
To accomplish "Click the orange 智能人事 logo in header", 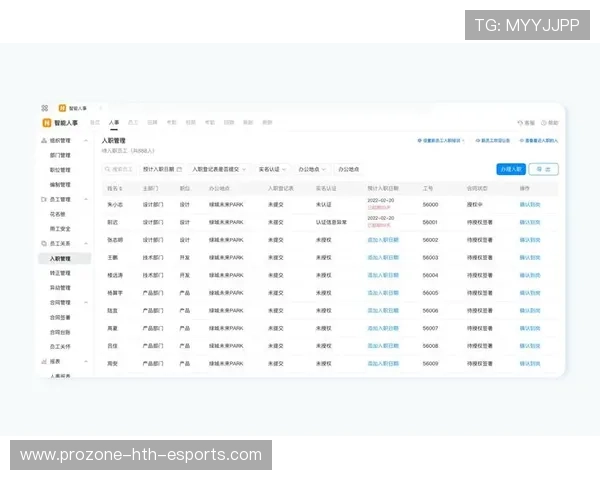I will tap(46, 123).
